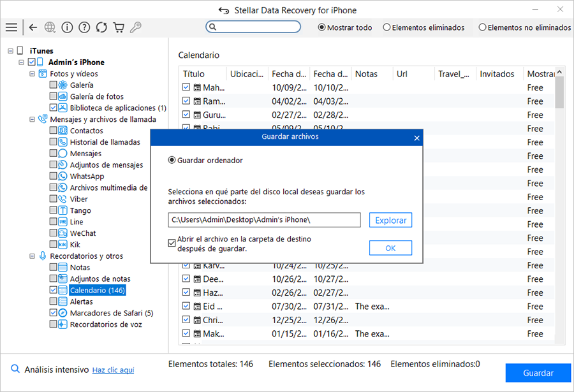574x392 pixels.
Task: Click the Ubicaci... column header
Action: (247, 74)
